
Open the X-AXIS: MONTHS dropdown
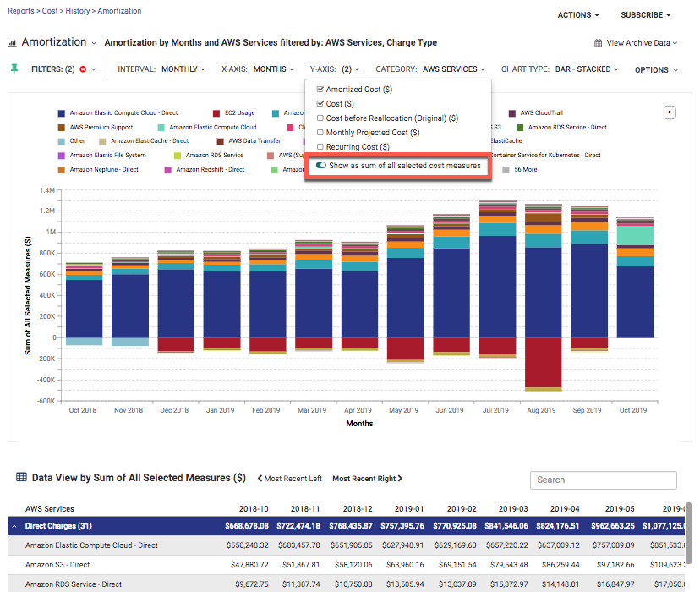258,69
